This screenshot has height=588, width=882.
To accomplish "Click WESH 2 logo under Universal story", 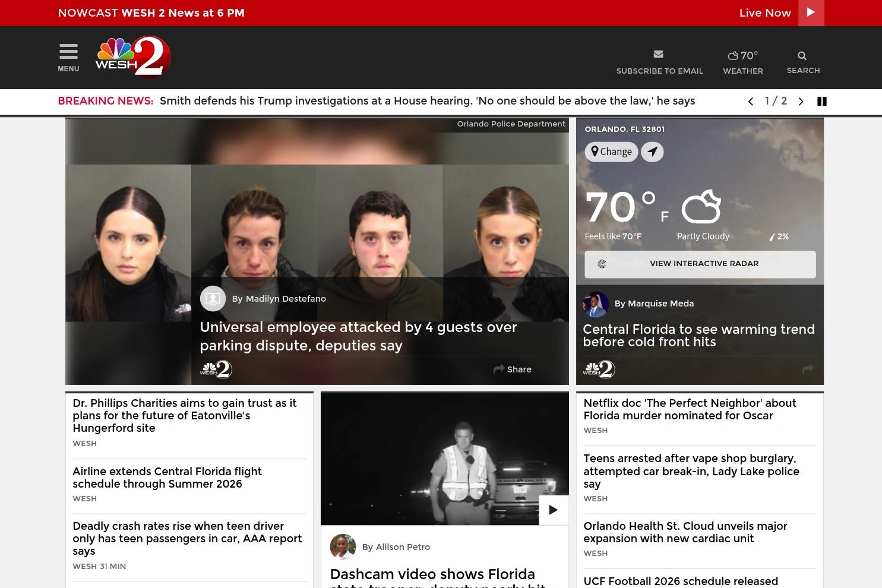I will [x=216, y=369].
